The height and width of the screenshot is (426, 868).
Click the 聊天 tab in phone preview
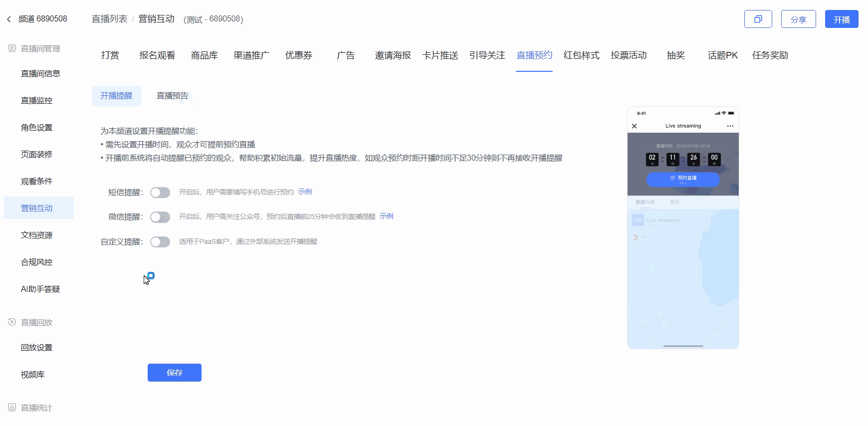point(675,203)
